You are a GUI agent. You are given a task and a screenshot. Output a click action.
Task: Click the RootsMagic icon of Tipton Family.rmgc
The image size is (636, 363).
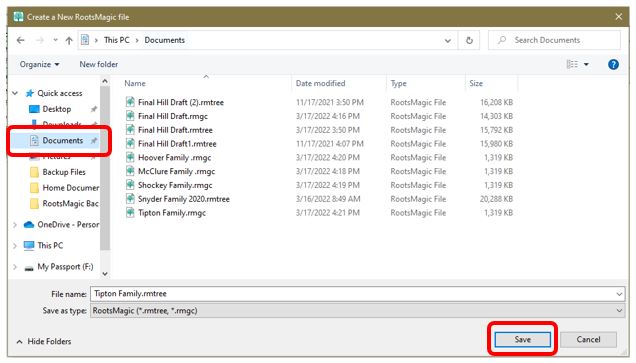point(130,213)
